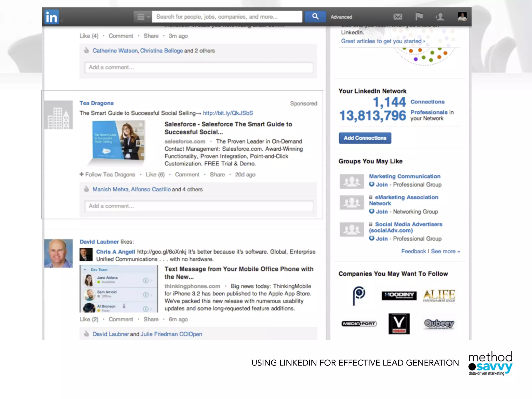Open the LinkedIn home logo
The width and height of the screenshot is (532, 399).
click(52, 17)
